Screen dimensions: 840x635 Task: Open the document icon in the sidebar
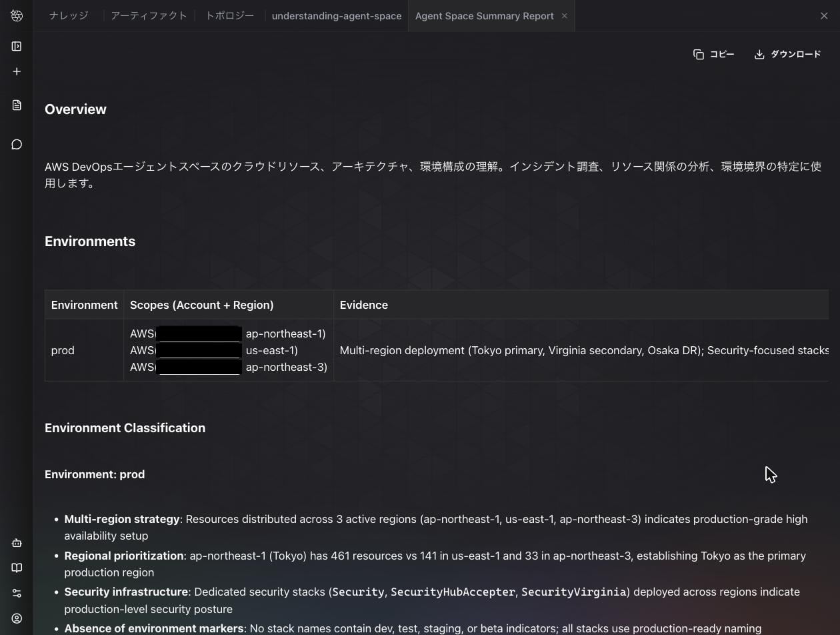click(x=17, y=105)
